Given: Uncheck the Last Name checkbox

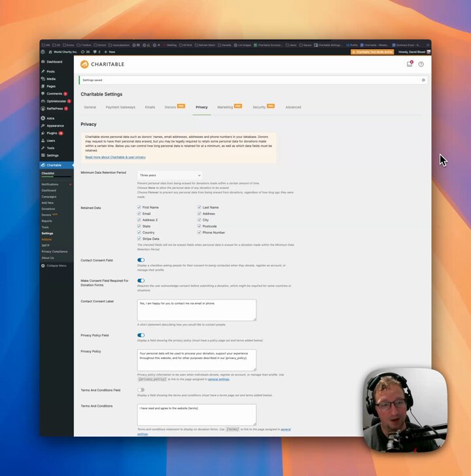Looking at the screenshot, I should coord(200,207).
